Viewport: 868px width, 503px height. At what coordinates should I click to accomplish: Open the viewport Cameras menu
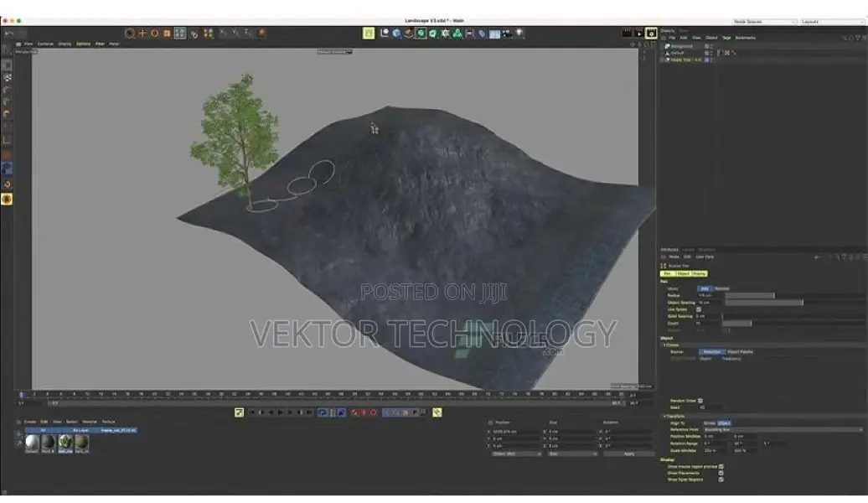tap(45, 44)
